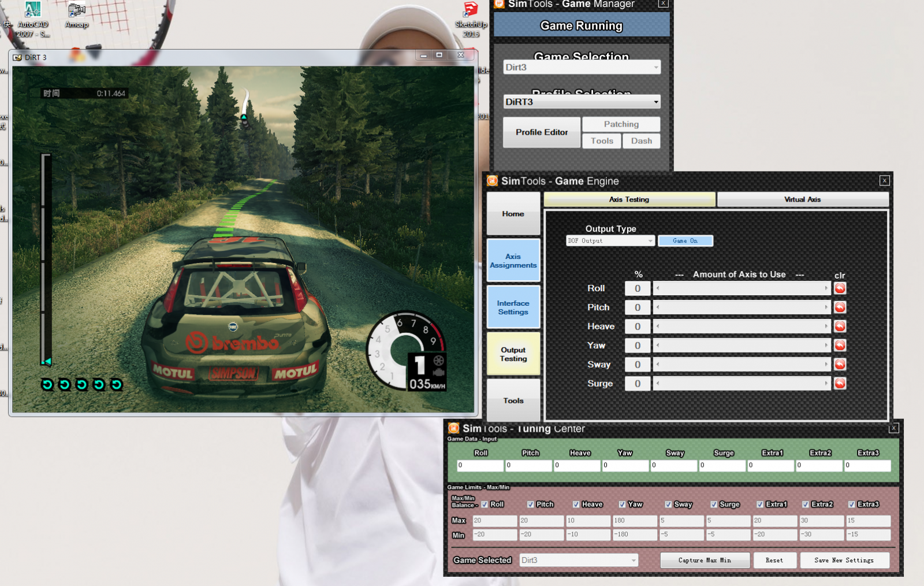924x586 pixels.
Task: Open the Profile Selection dropdown showing DiRT3
Action: pos(582,102)
